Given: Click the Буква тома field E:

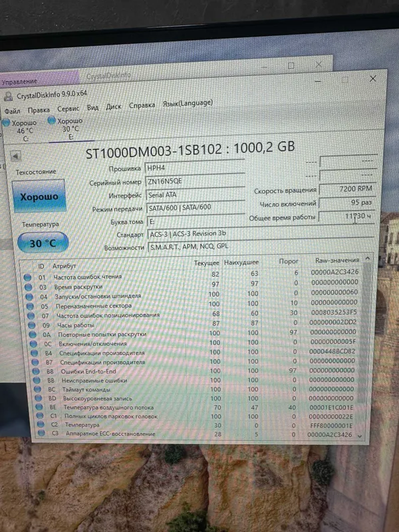Looking at the screenshot, I should tap(196, 221).
